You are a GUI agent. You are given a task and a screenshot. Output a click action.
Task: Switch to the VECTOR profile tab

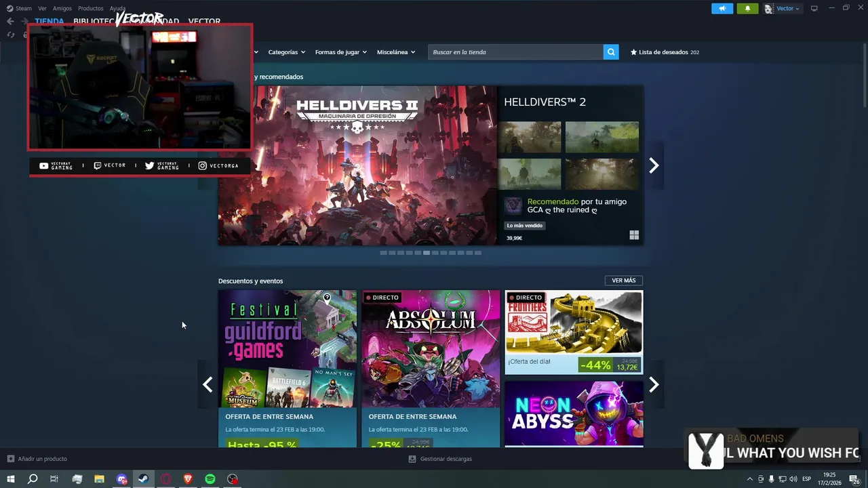[x=204, y=21]
